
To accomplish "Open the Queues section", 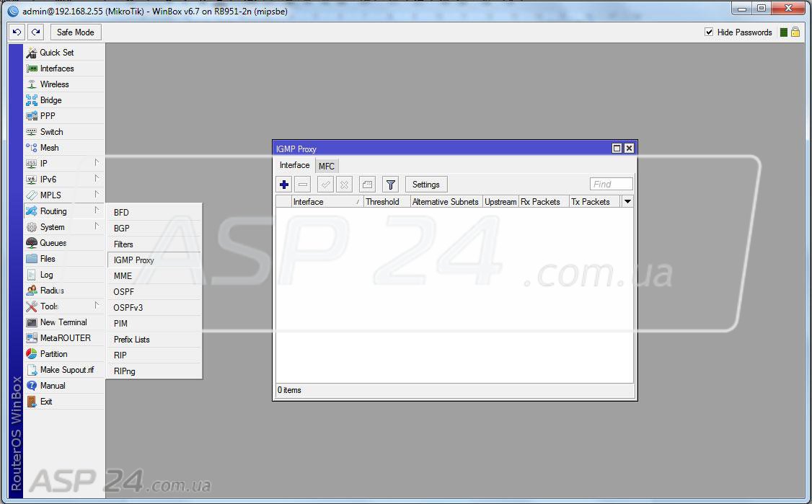I will click(x=53, y=243).
